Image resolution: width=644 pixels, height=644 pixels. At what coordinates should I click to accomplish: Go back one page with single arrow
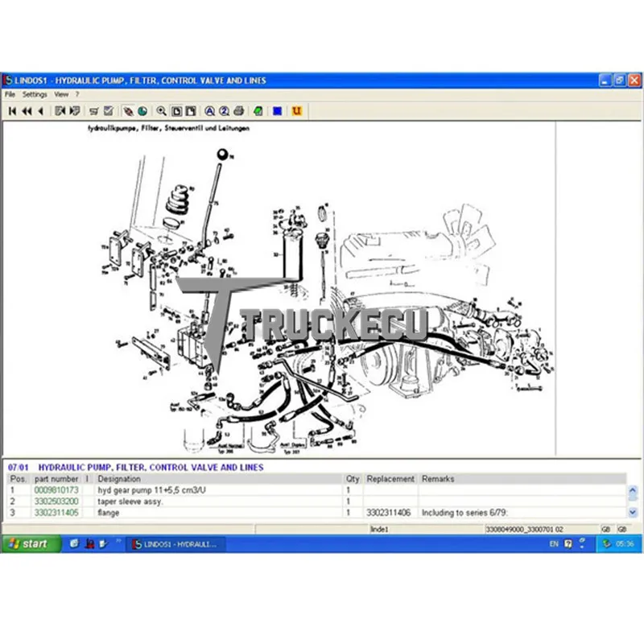(x=41, y=111)
